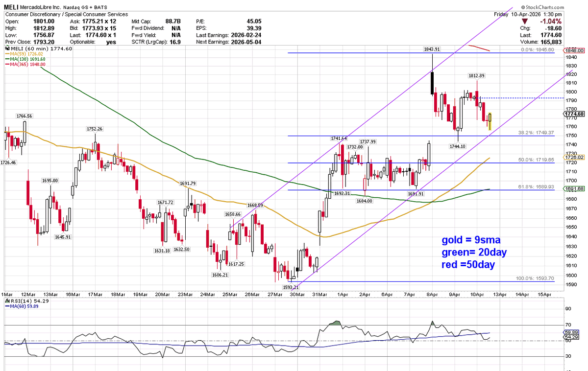Click the 1752.26 high label
The image size is (588, 371).
[x=94, y=129]
